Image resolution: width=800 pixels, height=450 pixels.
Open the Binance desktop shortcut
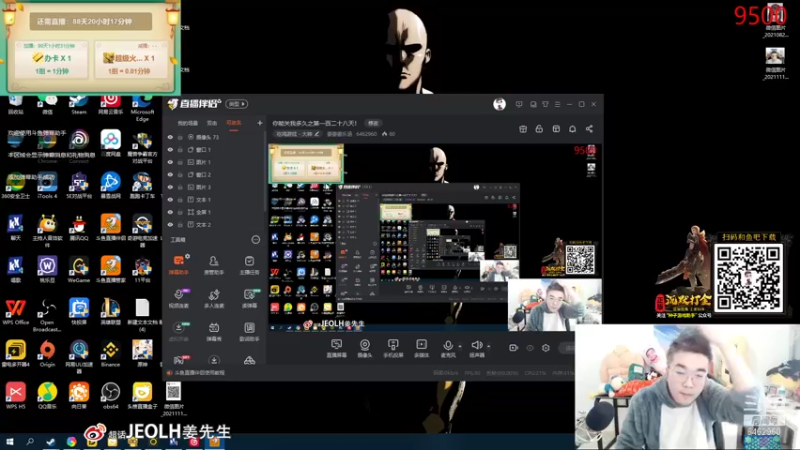(110, 353)
